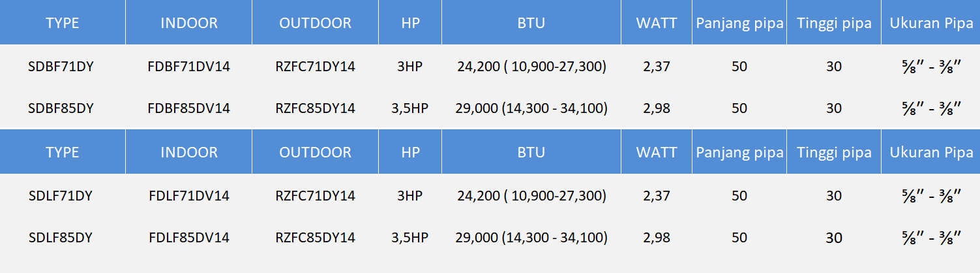The width and height of the screenshot is (980, 273).
Task: Click the SDBF85DY type cell
Action: click(61, 108)
